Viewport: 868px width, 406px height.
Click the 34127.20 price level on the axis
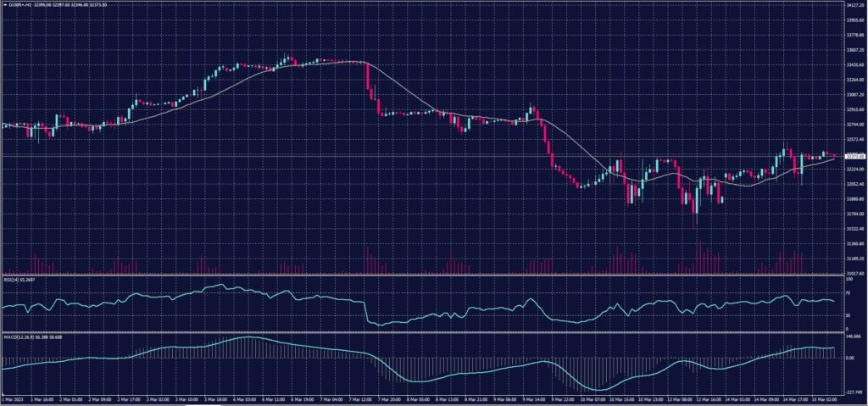click(854, 5)
